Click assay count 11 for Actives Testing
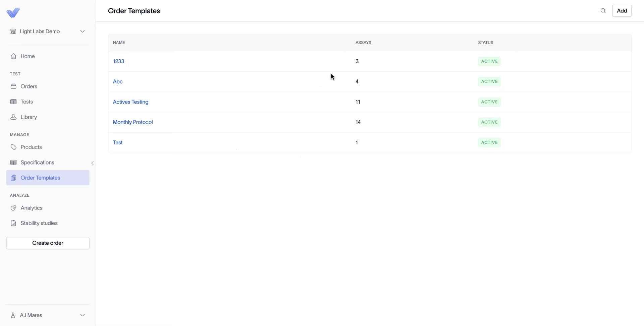This screenshot has height=326, width=644. coord(358,102)
